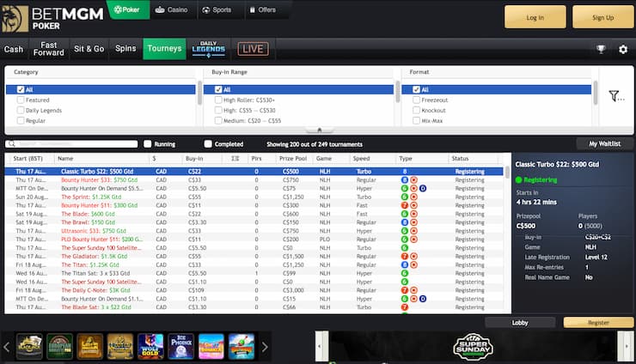
Task: Open the LIVE button
Action: click(253, 49)
